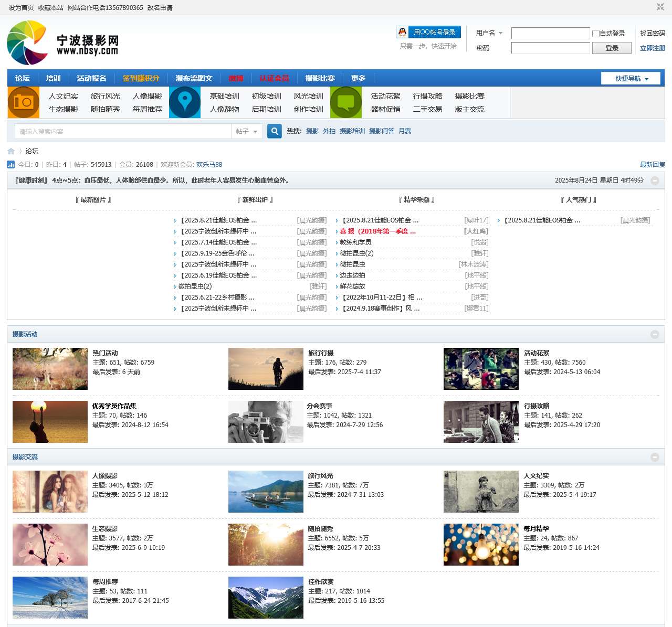Click the orange camera category icon

coord(24,102)
